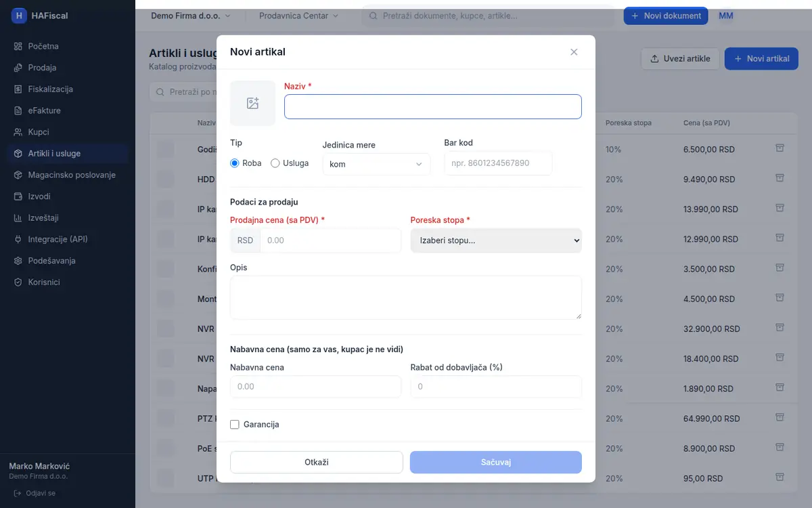Archive the 4.500,00 RSD article row
Screen dimensions: 812x508
[x=780, y=297]
